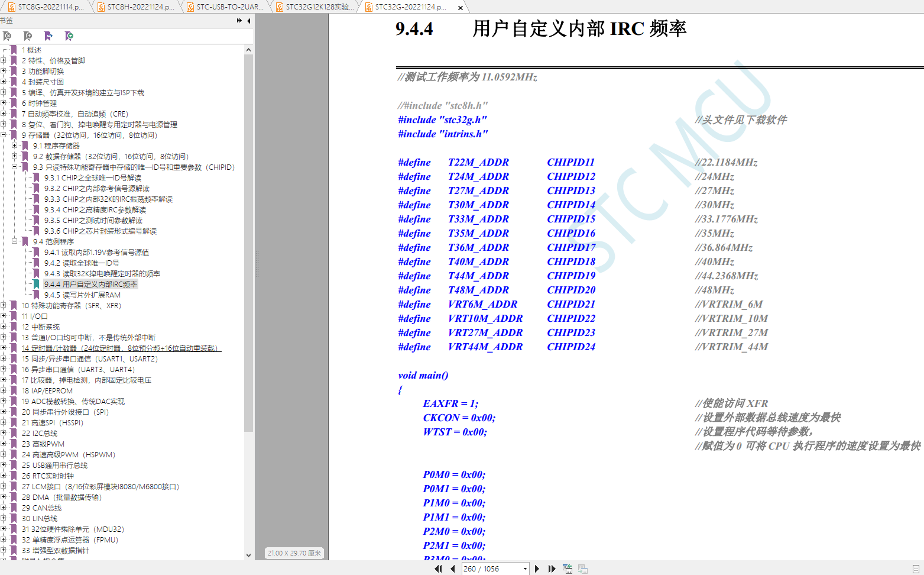This screenshot has height=575, width=924.
Task: Open the page number dropdown
Action: tap(525, 568)
